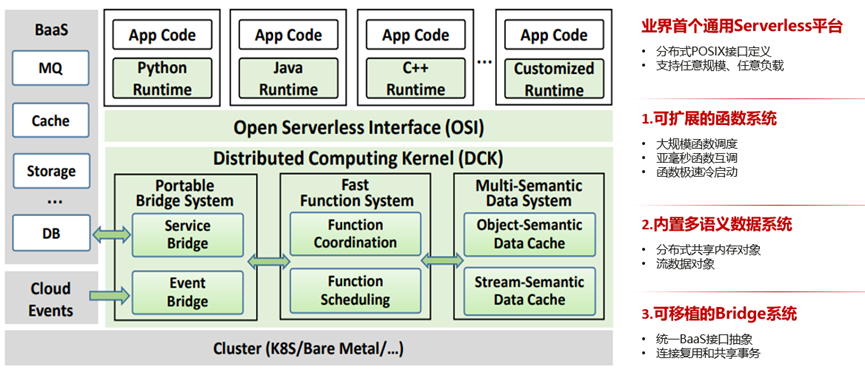The image size is (865, 378).
Task: Select the bullet 分布式共享内存对象
Action: pos(708,250)
